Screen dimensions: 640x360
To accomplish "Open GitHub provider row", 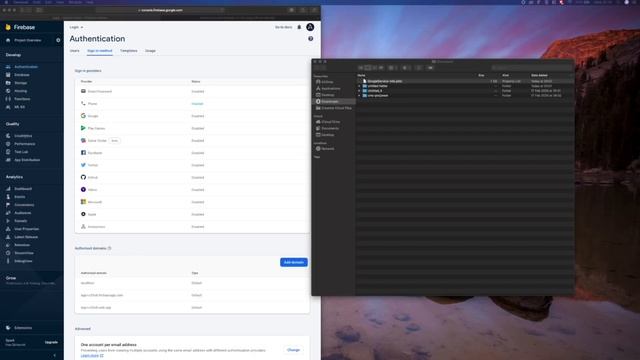I will (x=192, y=178).
